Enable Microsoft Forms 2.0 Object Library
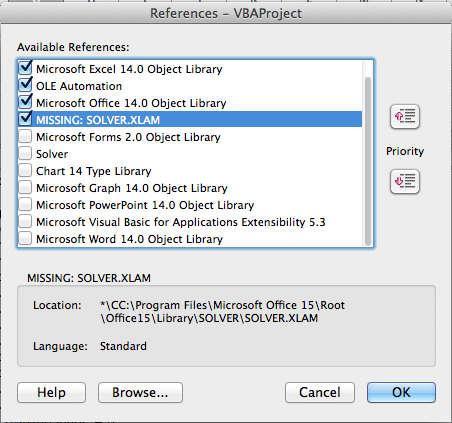 point(25,136)
